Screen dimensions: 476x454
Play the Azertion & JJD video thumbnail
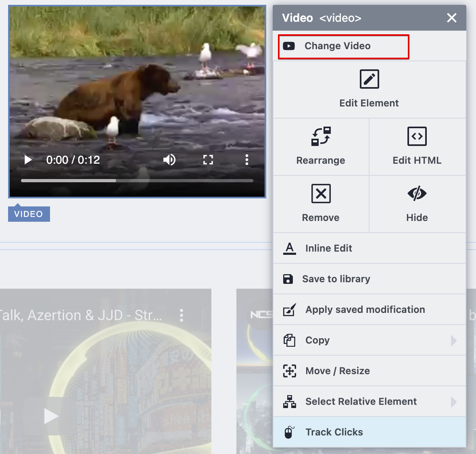coord(51,416)
